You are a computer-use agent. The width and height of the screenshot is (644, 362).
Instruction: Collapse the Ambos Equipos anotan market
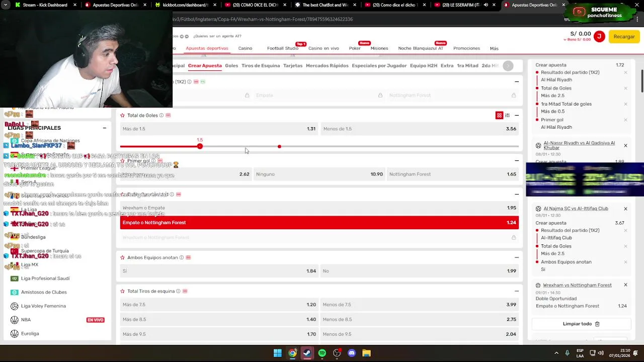click(517, 257)
